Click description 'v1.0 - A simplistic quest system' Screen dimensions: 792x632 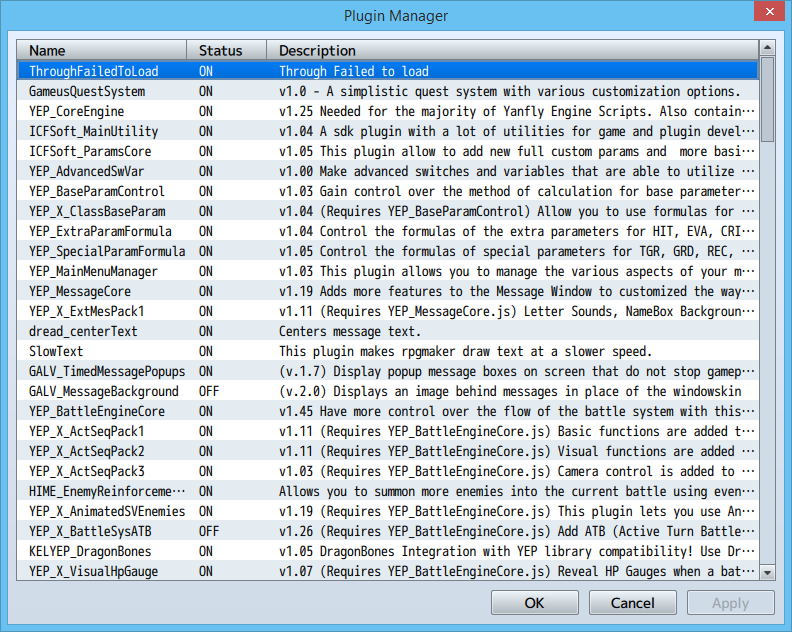point(510,91)
